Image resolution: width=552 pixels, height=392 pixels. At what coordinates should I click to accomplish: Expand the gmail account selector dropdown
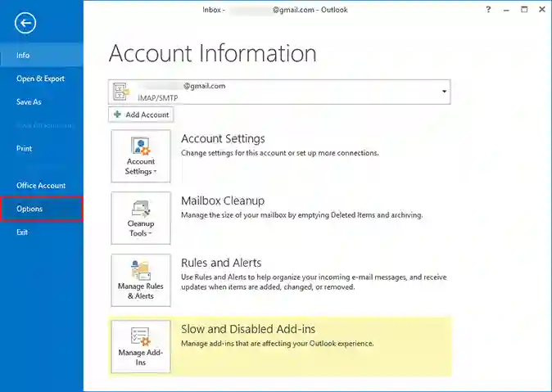(x=444, y=92)
